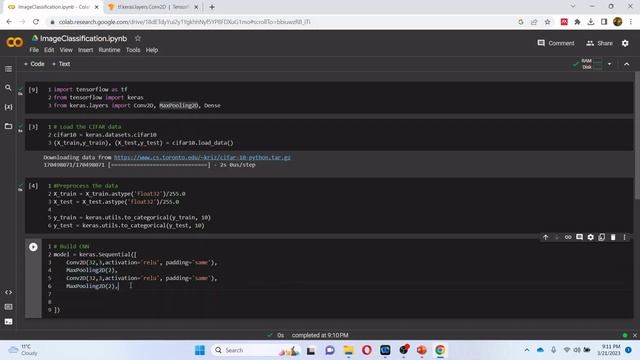
Task: Click the Colab CO logo
Action: 15,42
